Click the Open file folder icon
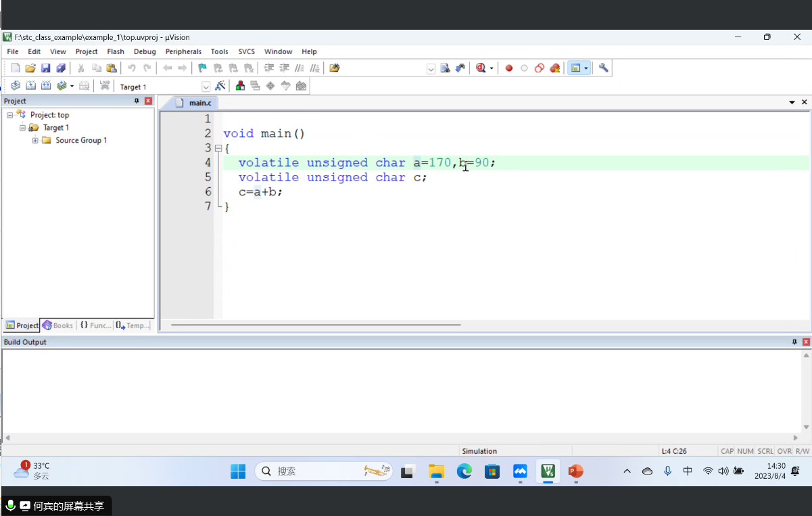This screenshot has width=812, height=516. pos(30,68)
